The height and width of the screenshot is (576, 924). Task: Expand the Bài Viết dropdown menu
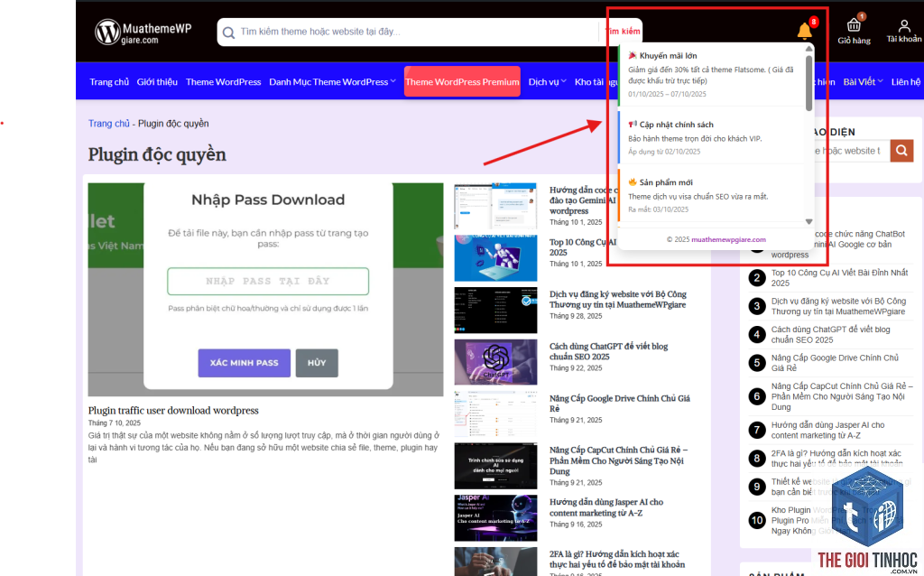coord(863,82)
